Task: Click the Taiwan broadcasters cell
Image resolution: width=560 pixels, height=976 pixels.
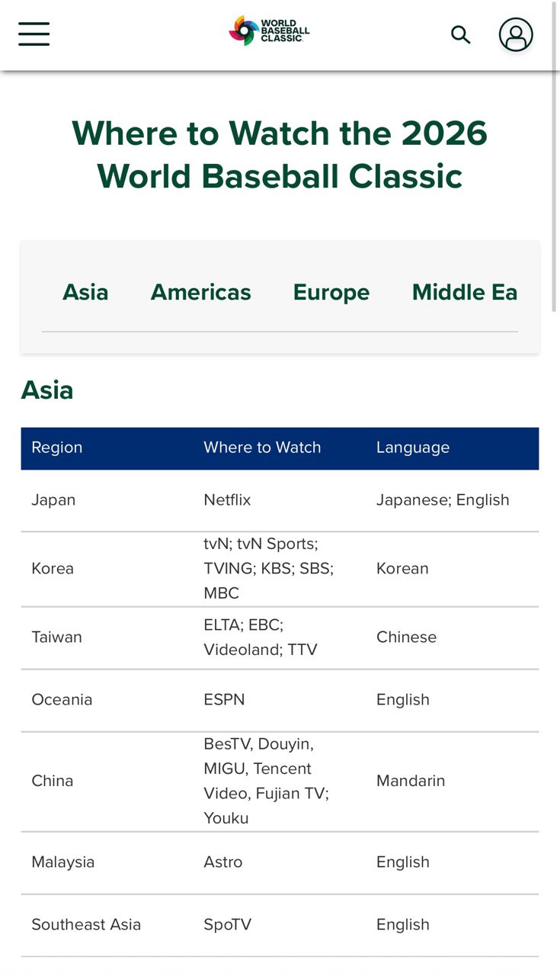Action: (x=260, y=637)
